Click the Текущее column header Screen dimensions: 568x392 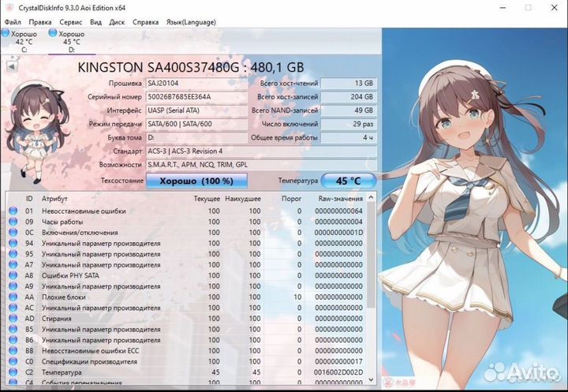(207, 199)
